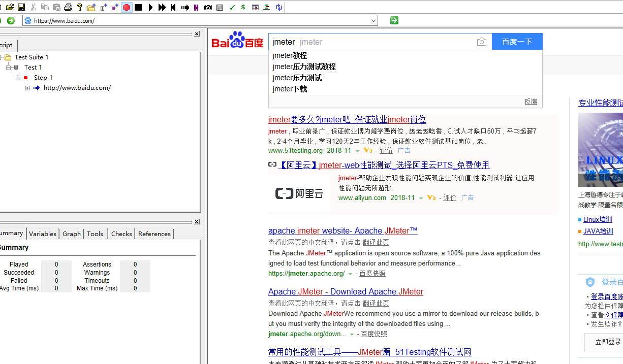
Task: Select http://www.baidu.com/ tree item
Action: coord(77,88)
